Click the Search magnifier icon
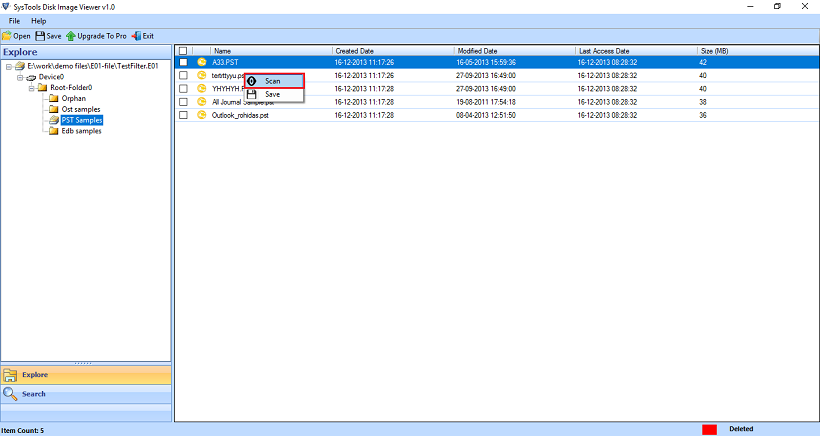The width and height of the screenshot is (820, 436). tap(10, 394)
